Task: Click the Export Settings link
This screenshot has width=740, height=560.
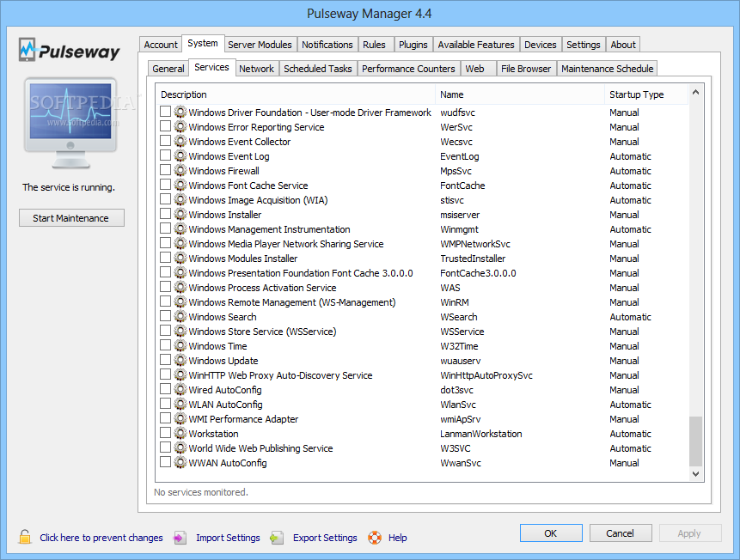Action: click(x=325, y=538)
